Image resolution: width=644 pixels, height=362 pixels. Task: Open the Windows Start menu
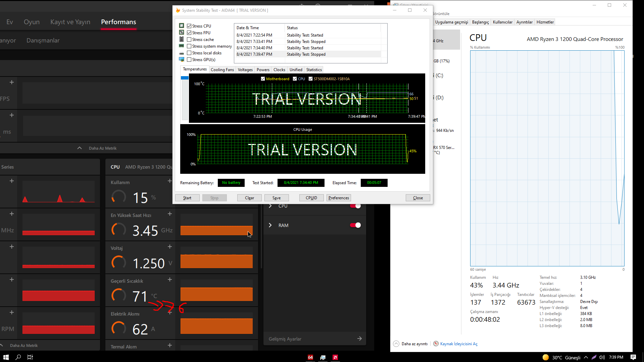(6, 357)
